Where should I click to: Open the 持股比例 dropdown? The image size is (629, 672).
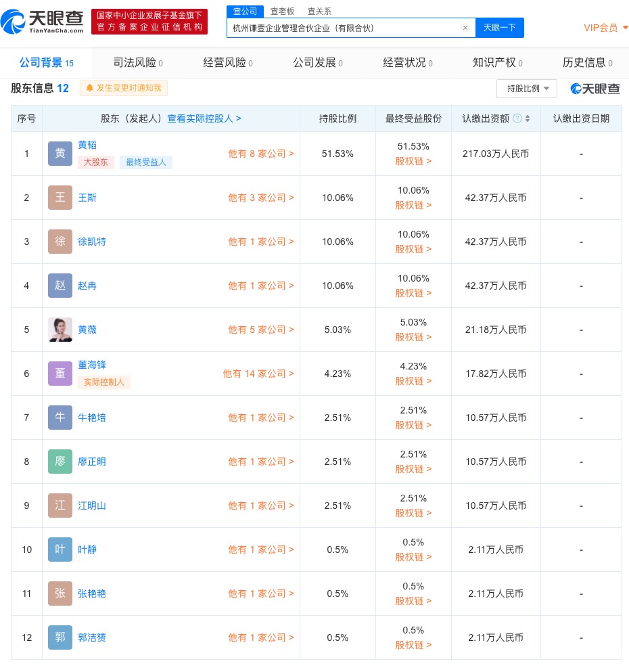[527, 89]
